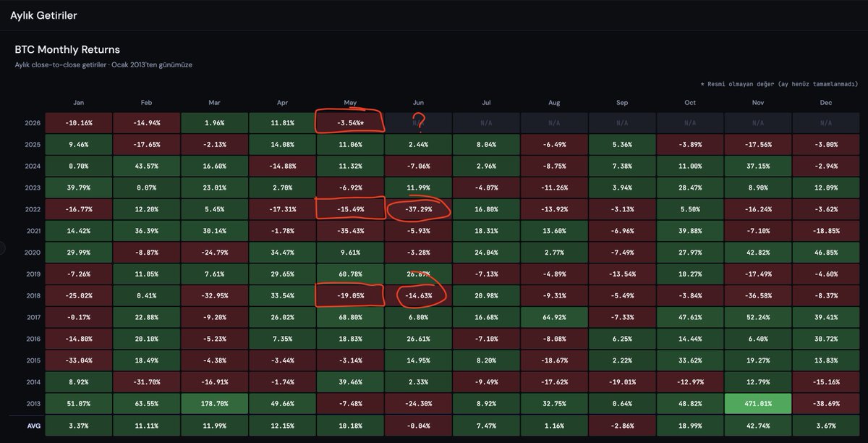The image size is (868, 443).
Task: Click the 2025 Feb cell showing -17.65%
Action: [x=146, y=144]
